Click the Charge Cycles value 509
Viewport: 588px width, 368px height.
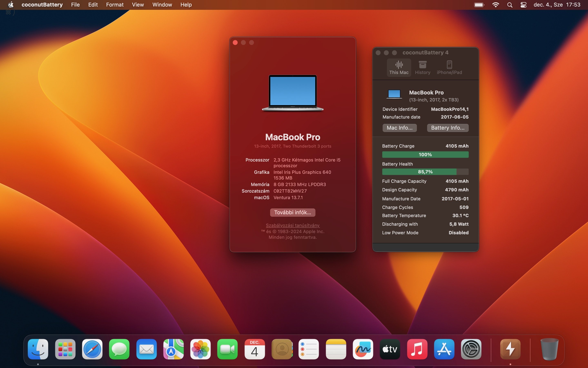(x=464, y=207)
